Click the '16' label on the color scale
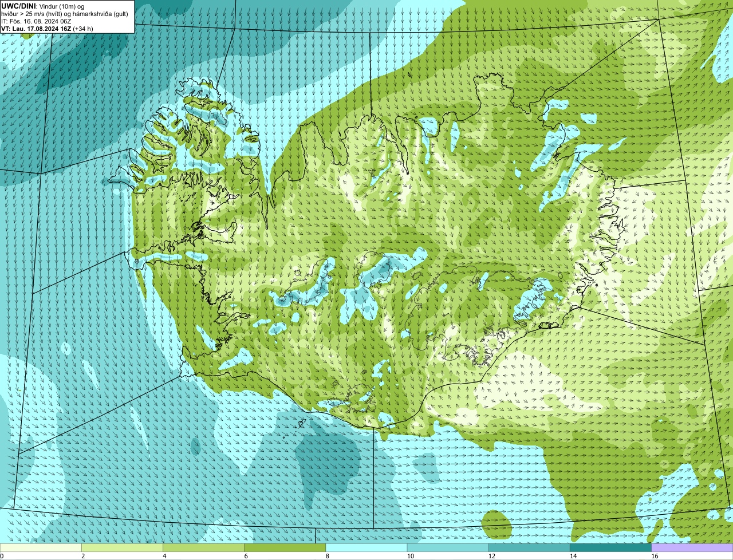The width and height of the screenshot is (733, 560). 655,556
